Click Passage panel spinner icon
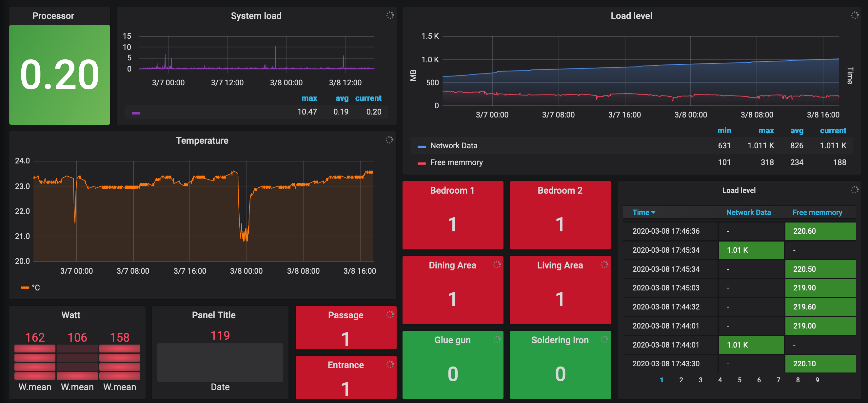Image resolution: width=868 pixels, height=403 pixels. (390, 315)
